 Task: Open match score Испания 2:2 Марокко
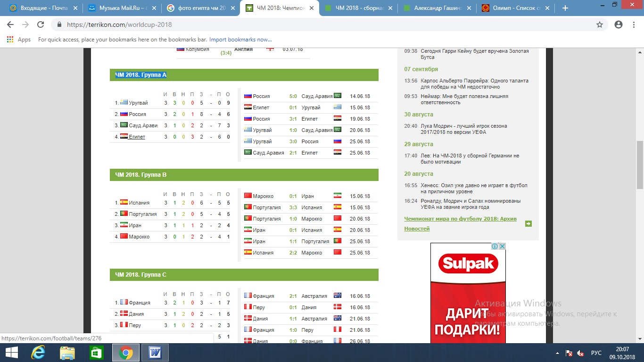pos(293,253)
